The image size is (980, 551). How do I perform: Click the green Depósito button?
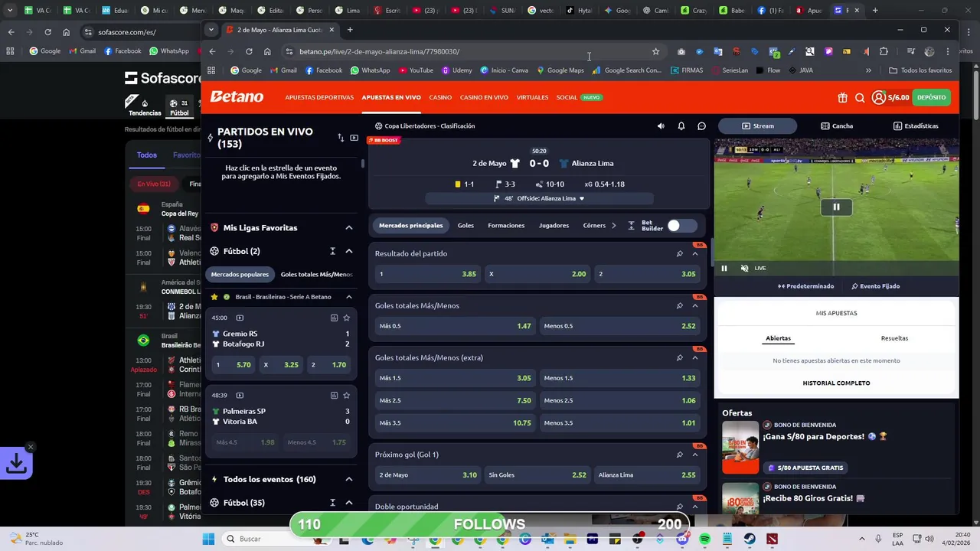931,97
